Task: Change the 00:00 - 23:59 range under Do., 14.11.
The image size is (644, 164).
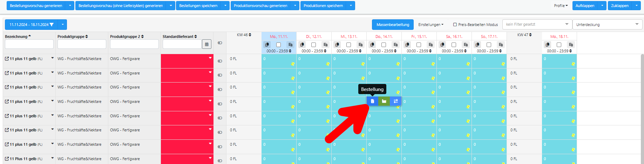Action: 384,51
